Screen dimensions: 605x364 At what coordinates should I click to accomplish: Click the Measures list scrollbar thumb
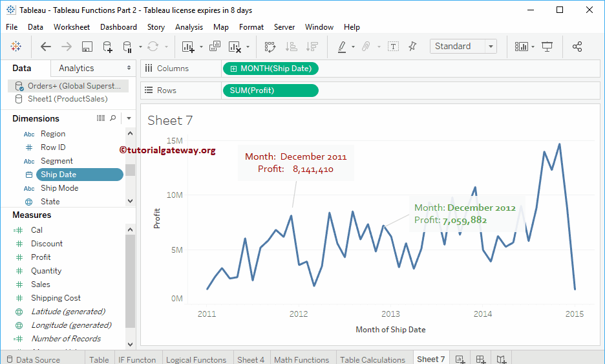point(130,281)
